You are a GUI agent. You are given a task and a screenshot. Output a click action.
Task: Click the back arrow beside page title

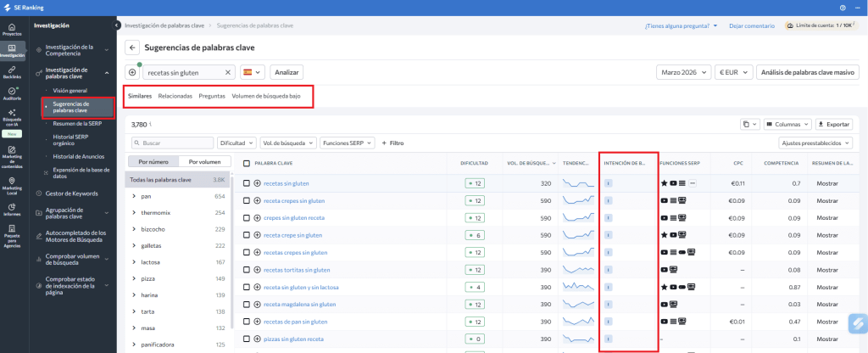[x=132, y=48]
